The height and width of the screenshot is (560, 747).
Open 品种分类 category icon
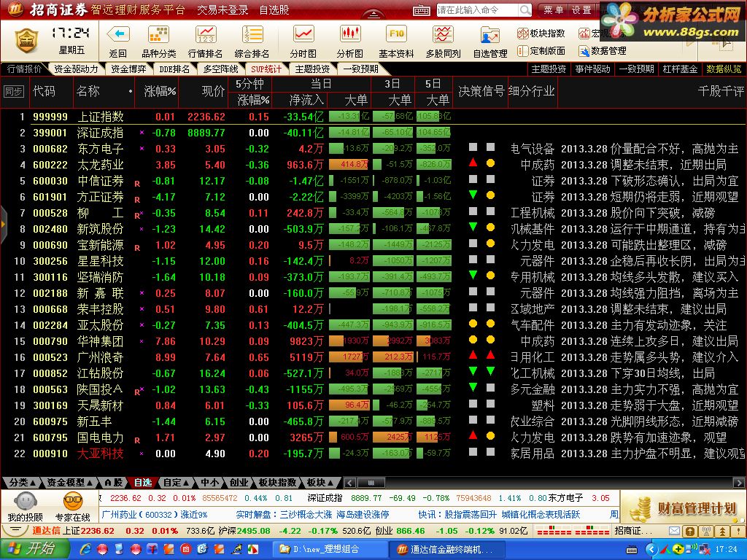(x=158, y=34)
